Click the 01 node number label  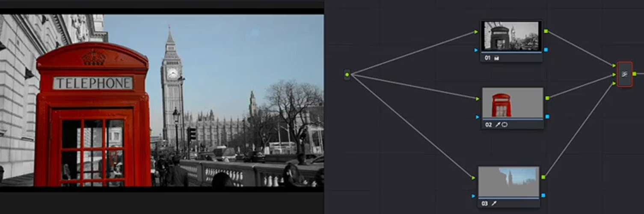pos(488,58)
